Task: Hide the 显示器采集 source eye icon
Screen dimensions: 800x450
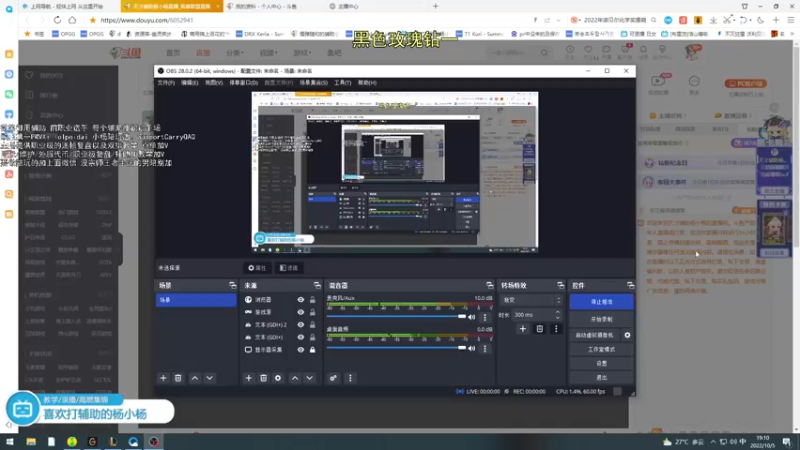Action: pos(301,349)
